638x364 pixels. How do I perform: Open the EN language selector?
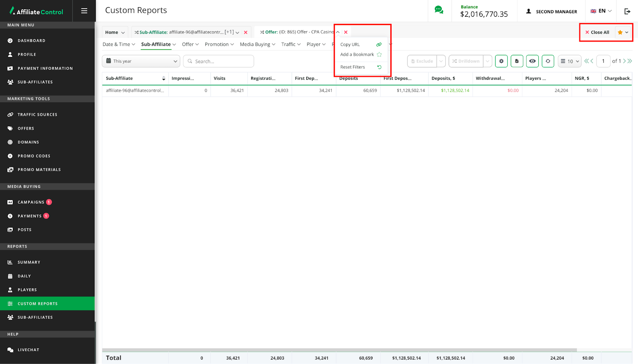point(601,11)
